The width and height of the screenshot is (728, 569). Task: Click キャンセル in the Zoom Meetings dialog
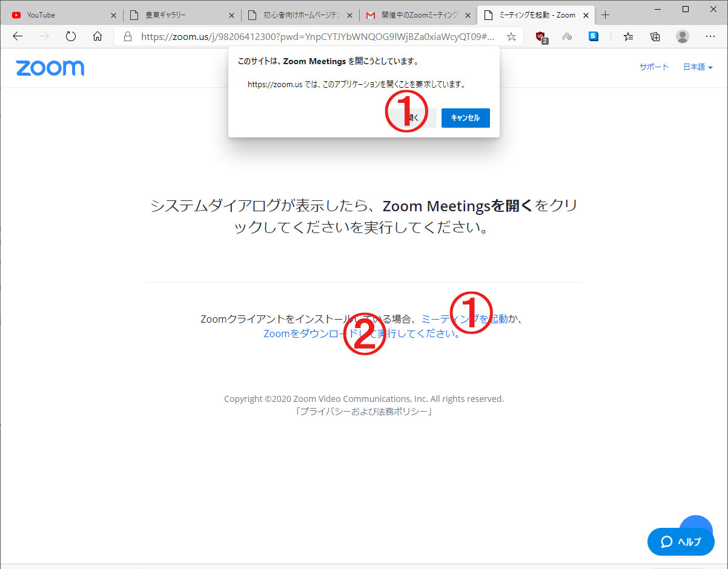[x=465, y=118]
